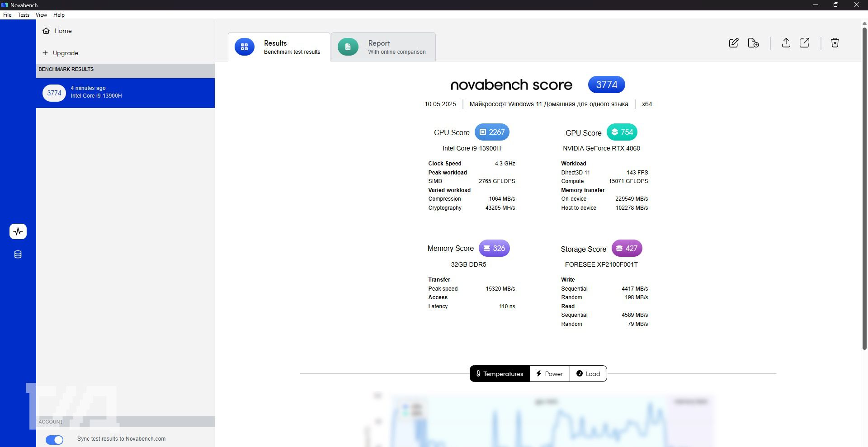Click the FORESEE XP2100F001T storage label
868x447 pixels.
(x=601, y=264)
